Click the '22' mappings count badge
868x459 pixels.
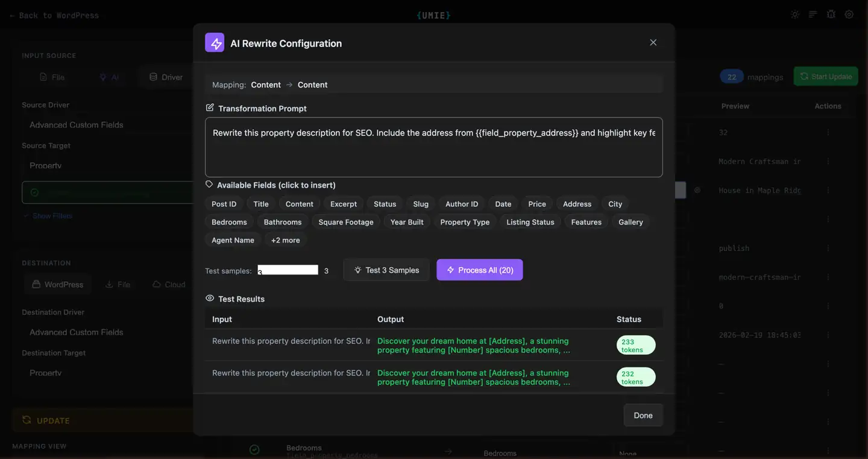pyautogui.click(x=731, y=77)
